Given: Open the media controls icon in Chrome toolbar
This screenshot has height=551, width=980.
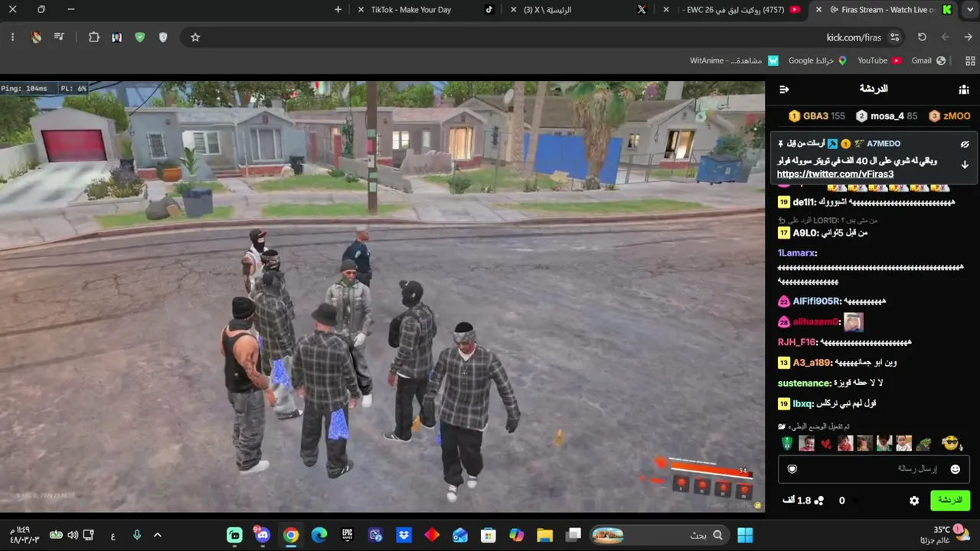Looking at the screenshot, I should pos(59,37).
